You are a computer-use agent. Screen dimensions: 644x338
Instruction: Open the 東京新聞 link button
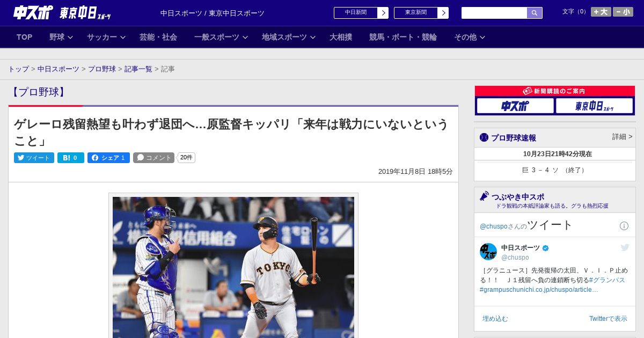pos(416,13)
